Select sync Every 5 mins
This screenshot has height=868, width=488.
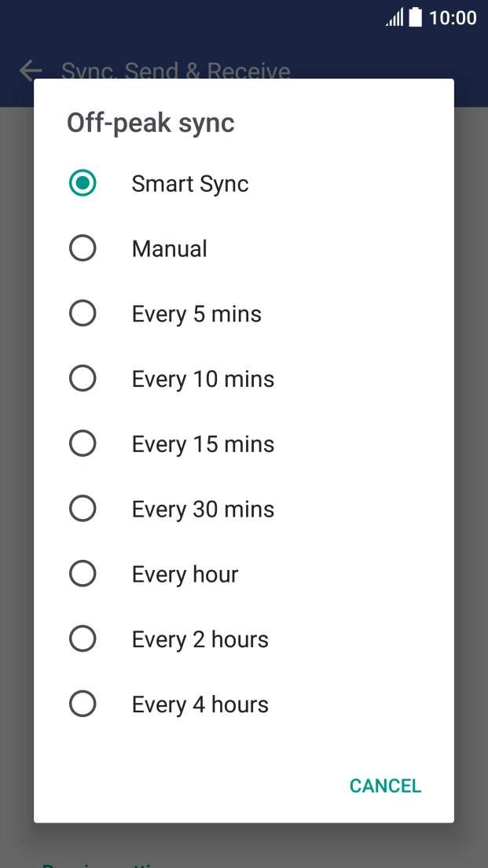tap(83, 313)
